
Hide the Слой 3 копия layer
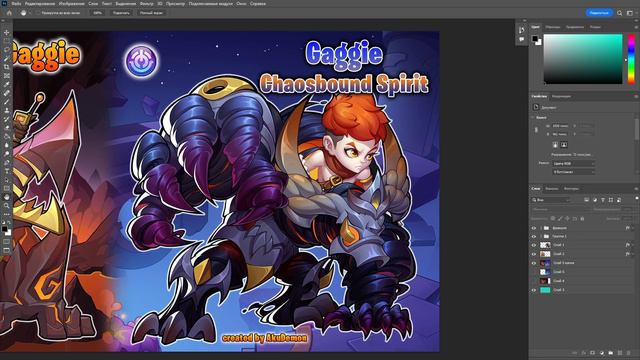click(x=534, y=263)
